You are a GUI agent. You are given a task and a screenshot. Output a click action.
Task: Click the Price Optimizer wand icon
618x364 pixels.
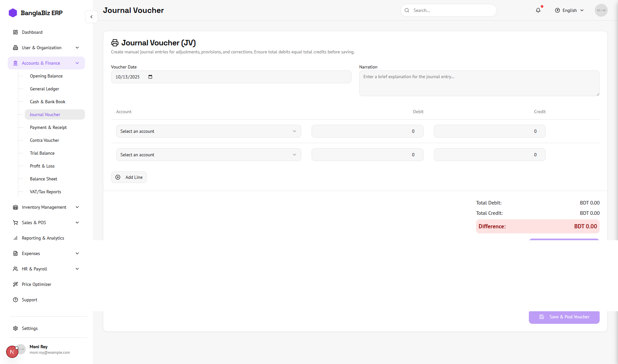click(x=15, y=284)
